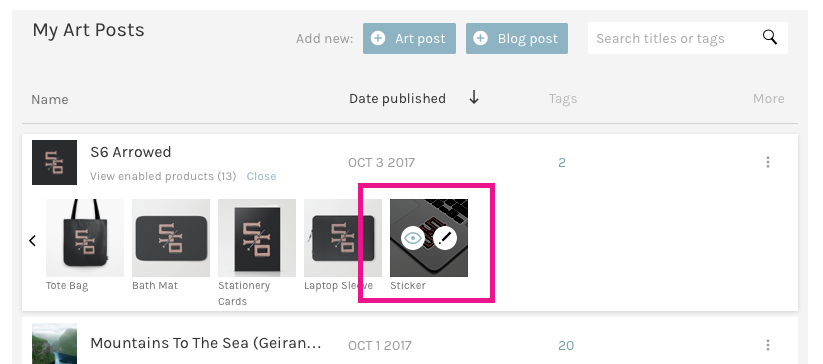This screenshot has width=823, height=364.
Task: Open the S6 Arrowed post title
Action: click(131, 152)
